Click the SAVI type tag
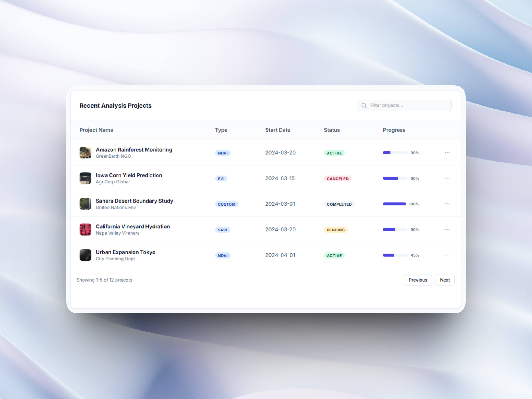This screenshot has height=399, width=532. pos(222,230)
